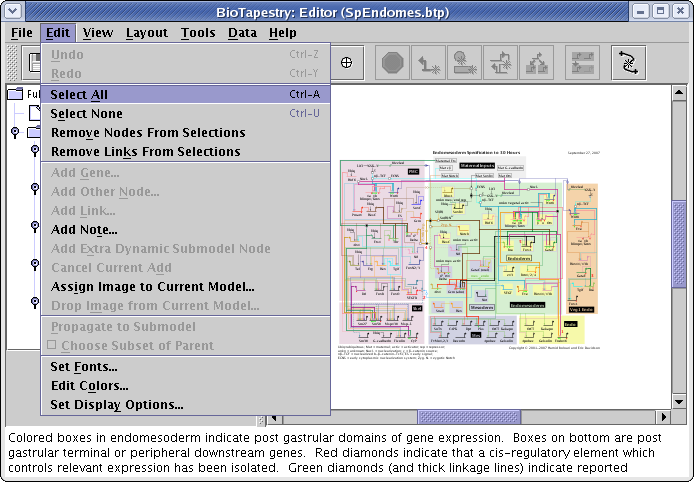
Task: Choose Assign Image to Current Model
Action: [x=152, y=287]
